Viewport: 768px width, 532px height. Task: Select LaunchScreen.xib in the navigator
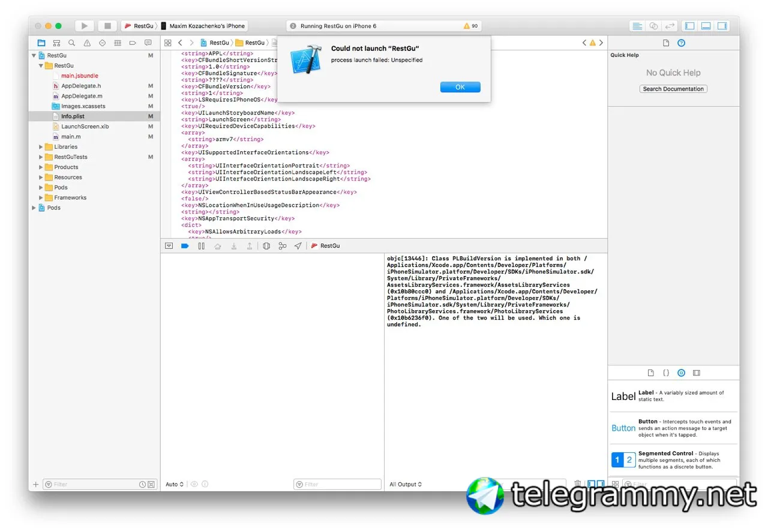(85, 127)
